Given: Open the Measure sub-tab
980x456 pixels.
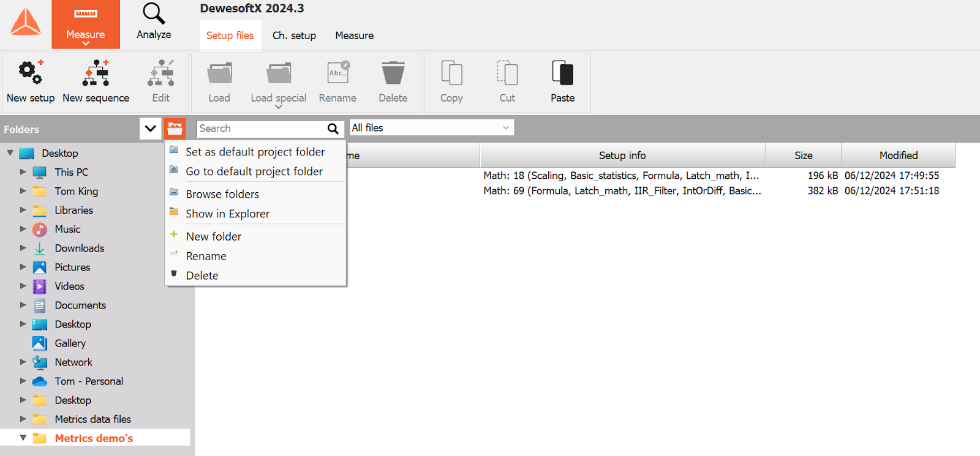Looking at the screenshot, I should click(x=354, y=36).
